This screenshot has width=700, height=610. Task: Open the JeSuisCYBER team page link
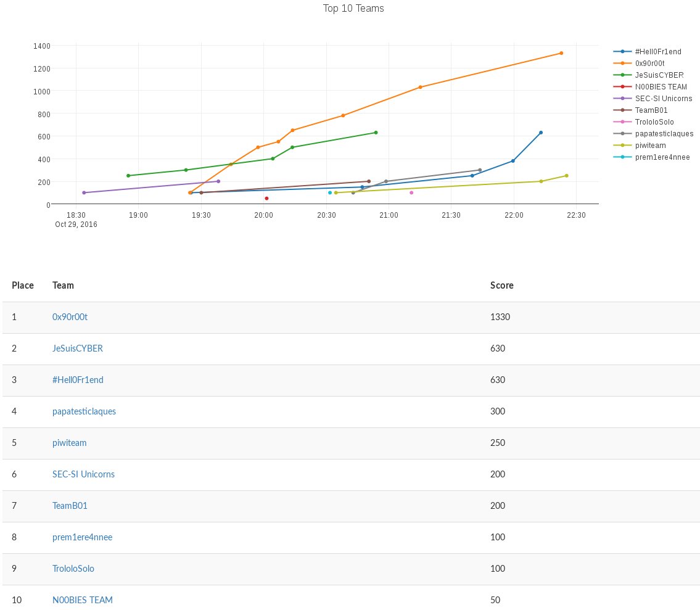pos(77,348)
